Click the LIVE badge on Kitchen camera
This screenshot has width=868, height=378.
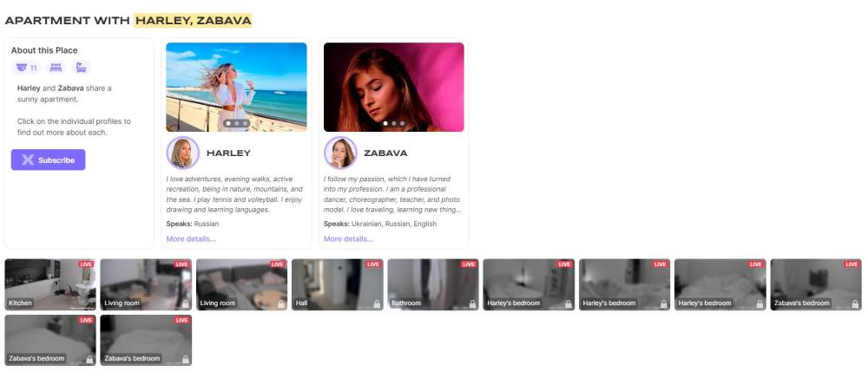tap(86, 264)
